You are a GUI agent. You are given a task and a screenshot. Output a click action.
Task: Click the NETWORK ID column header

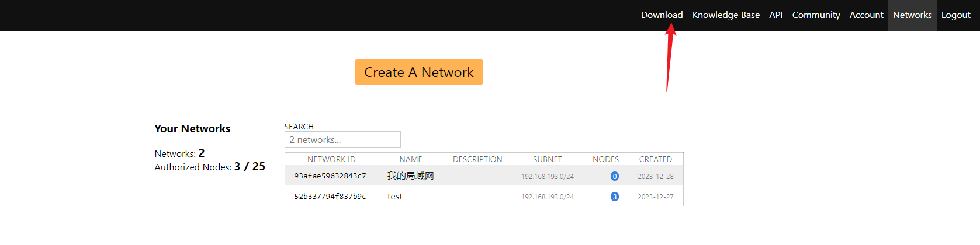click(331, 159)
